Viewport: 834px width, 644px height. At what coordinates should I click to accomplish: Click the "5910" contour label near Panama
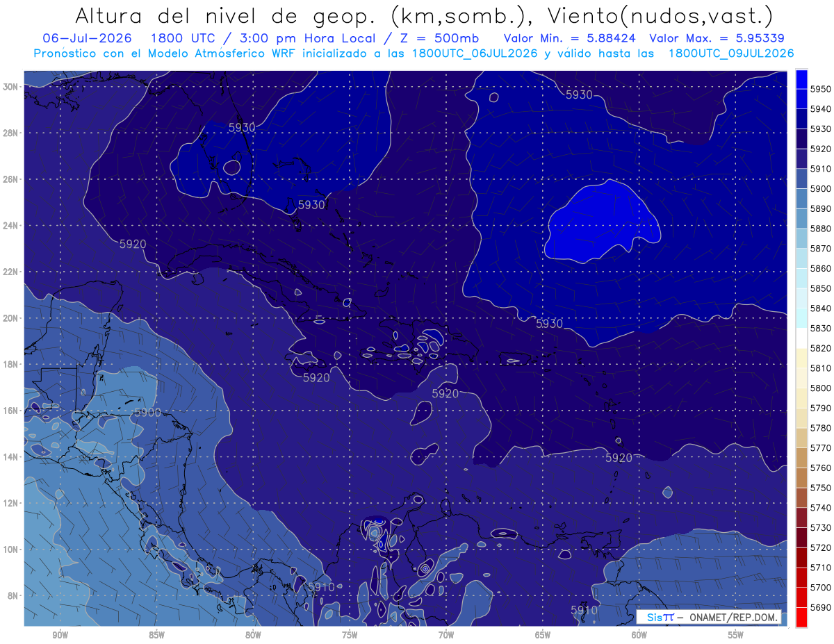coord(321,587)
